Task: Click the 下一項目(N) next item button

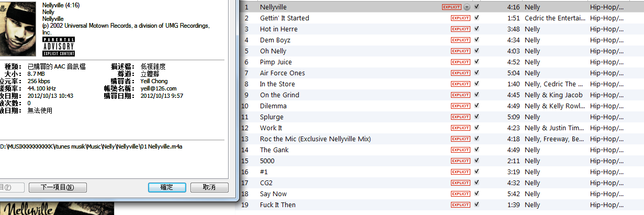Action: click(x=57, y=187)
